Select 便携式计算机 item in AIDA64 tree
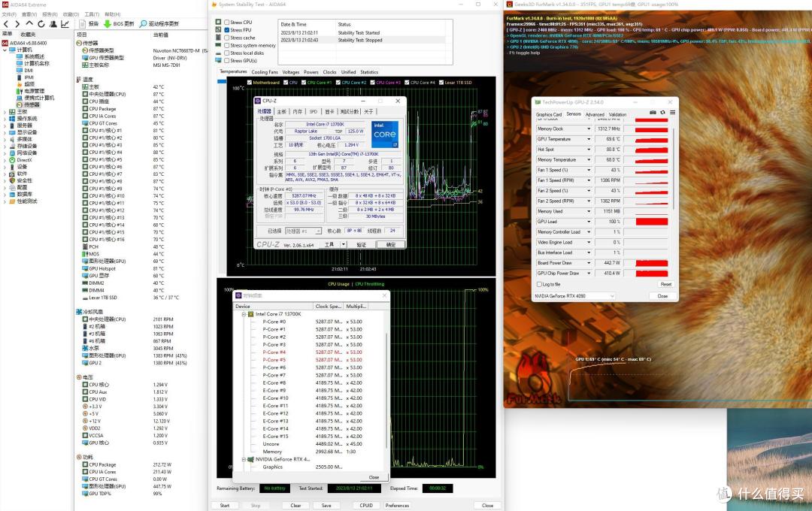The image size is (812, 511). [35, 98]
